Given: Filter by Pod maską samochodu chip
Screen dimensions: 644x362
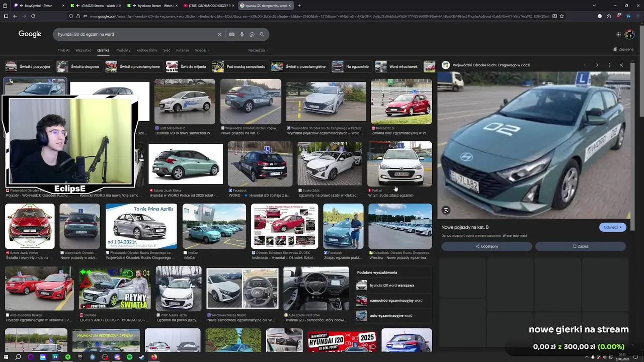Looking at the screenshot, I should click(x=239, y=66).
